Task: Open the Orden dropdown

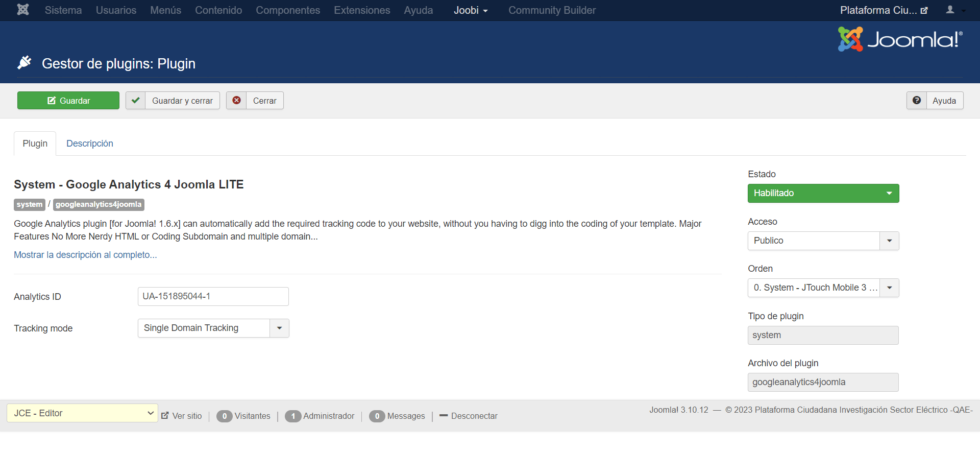Action: [823, 288]
